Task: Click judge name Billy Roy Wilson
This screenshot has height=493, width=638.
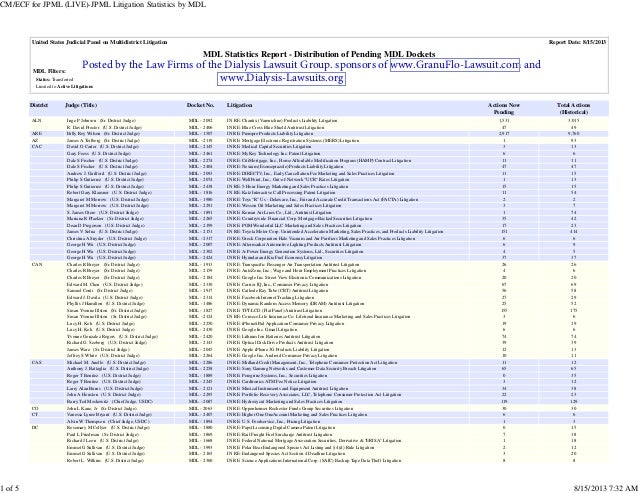Action: pyautogui.click(x=83, y=133)
